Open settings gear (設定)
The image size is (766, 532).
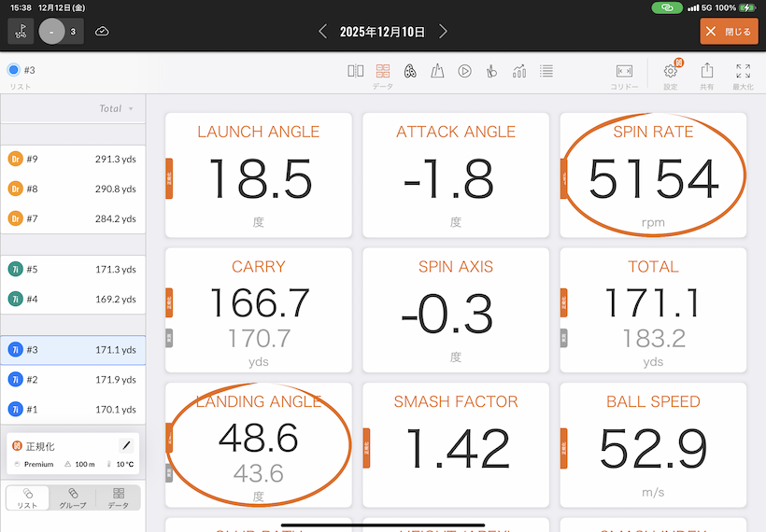pos(671,72)
